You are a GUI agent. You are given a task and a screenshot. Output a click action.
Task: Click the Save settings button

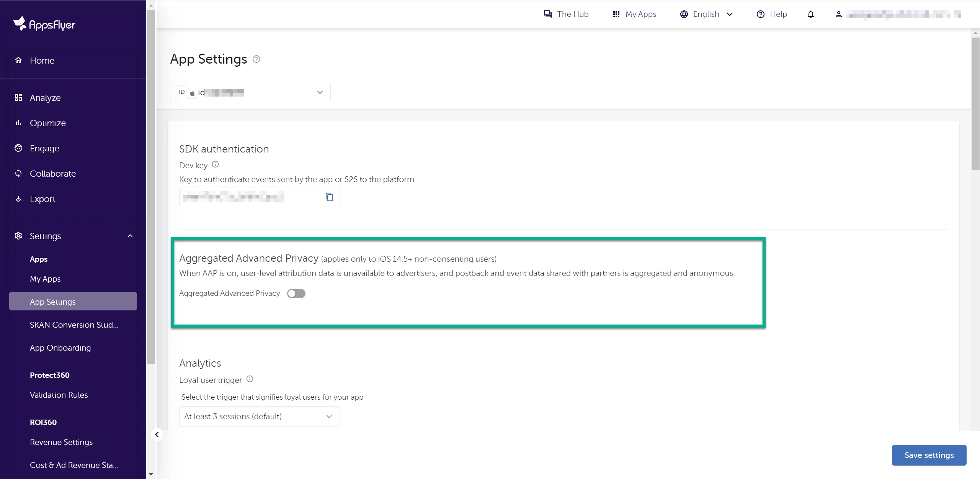(x=929, y=455)
